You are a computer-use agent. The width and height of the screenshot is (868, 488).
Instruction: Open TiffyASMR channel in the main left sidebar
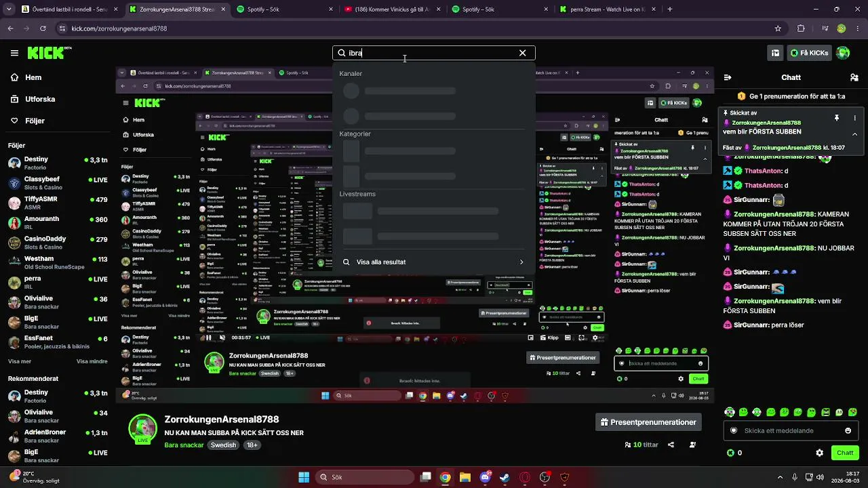click(x=58, y=203)
